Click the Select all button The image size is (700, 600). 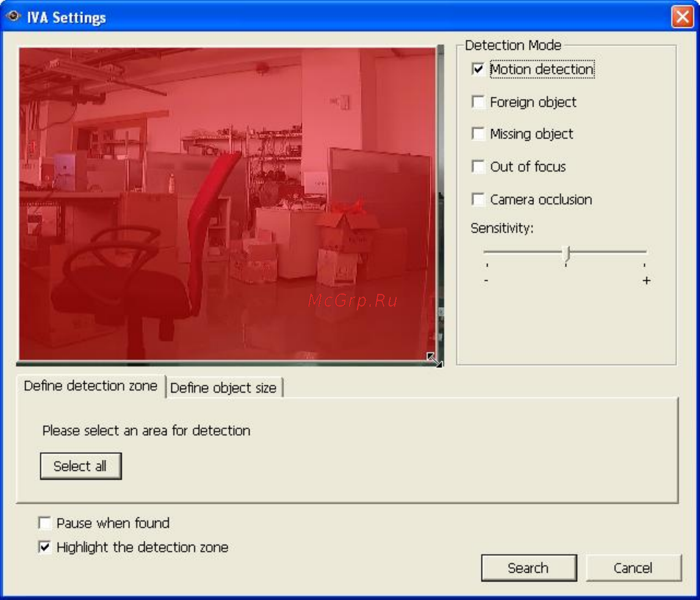[81, 466]
